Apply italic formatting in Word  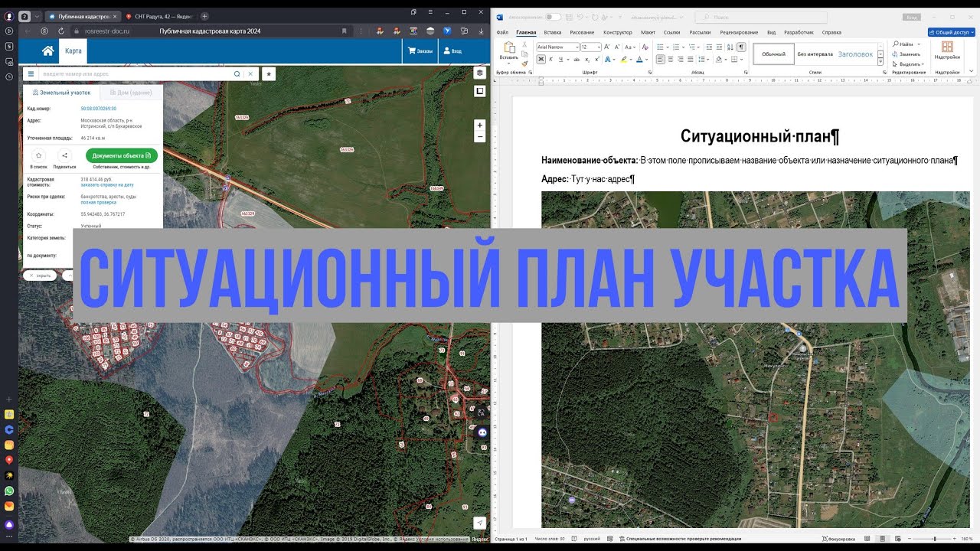(551, 59)
